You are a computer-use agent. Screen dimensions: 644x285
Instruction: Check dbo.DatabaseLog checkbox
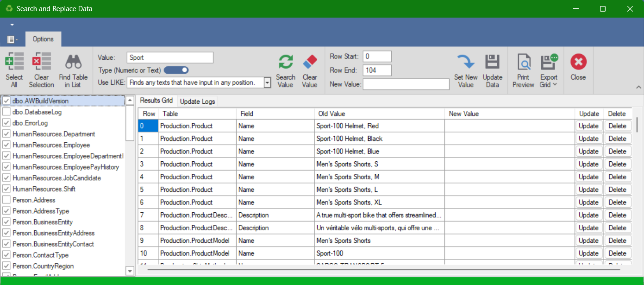6,112
